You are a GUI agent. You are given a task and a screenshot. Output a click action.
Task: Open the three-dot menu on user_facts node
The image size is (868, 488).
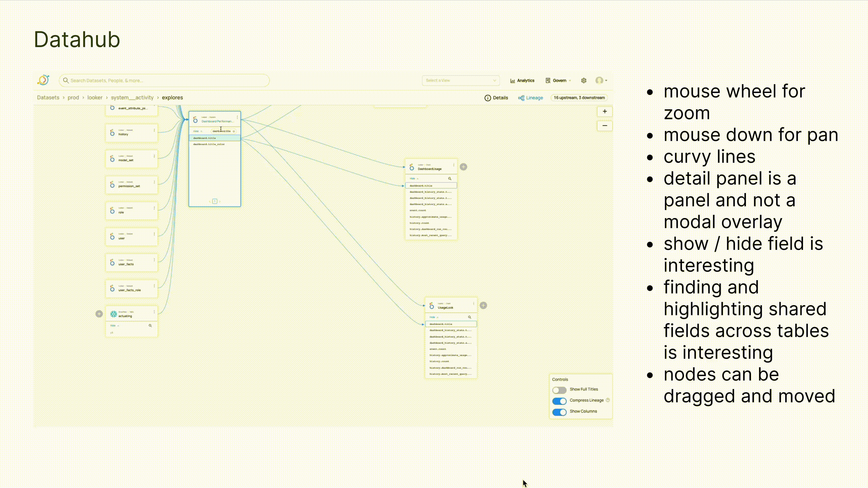tap(154, 260)
